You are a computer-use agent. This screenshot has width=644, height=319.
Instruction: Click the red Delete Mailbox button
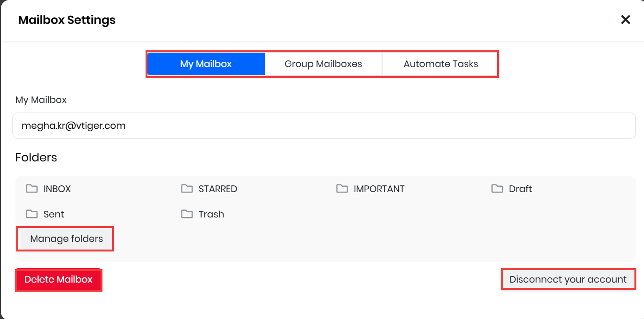coord(58,280)
